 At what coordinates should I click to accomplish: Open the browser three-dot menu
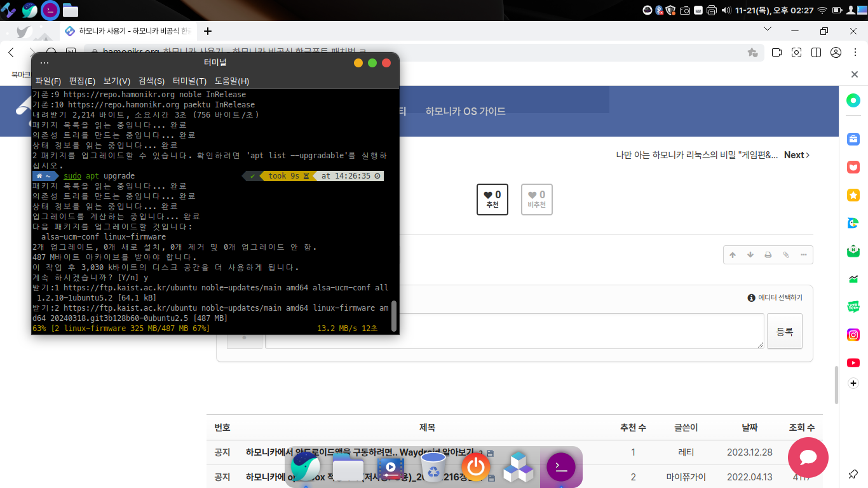click(855, 52)
